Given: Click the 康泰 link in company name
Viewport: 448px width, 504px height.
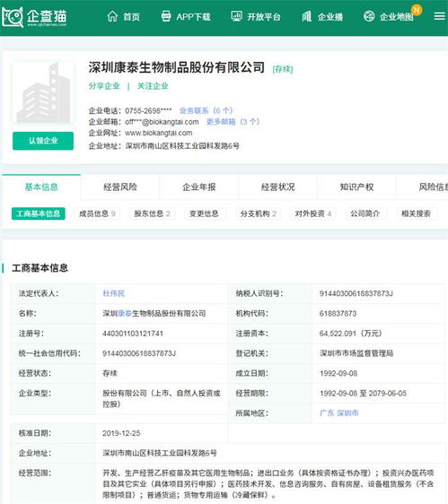Looking at the screenshot, I should [125, 313].
